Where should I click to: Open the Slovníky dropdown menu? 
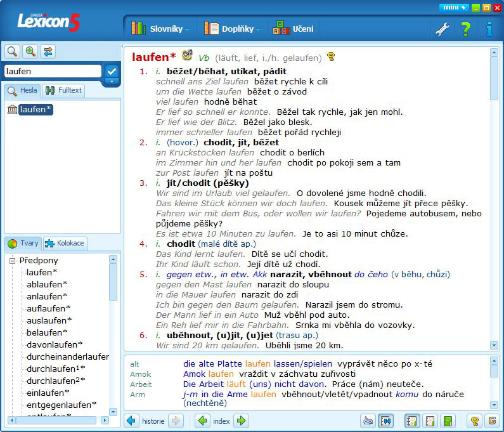[161, 29]
